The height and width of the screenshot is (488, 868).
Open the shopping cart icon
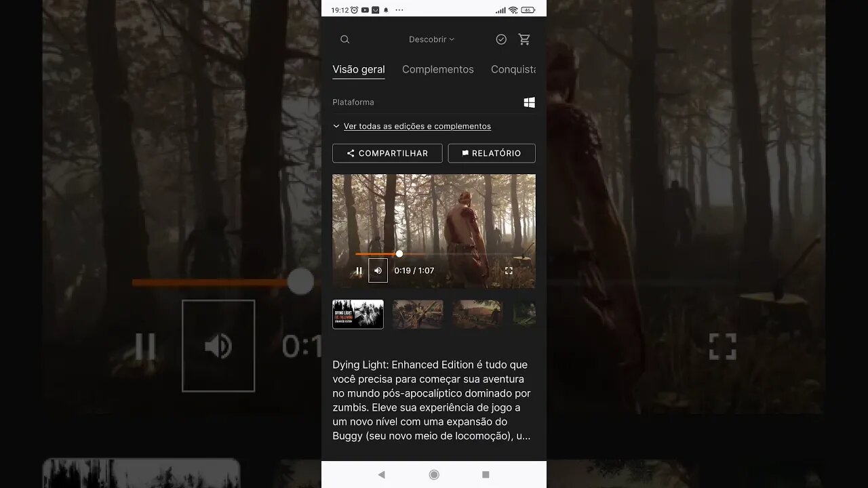pos(524,39)
